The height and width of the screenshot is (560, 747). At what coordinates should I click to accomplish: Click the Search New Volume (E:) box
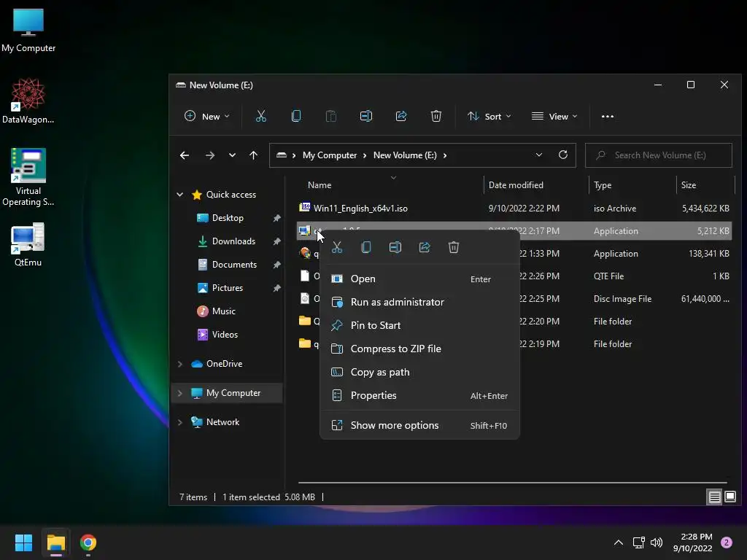659,155
